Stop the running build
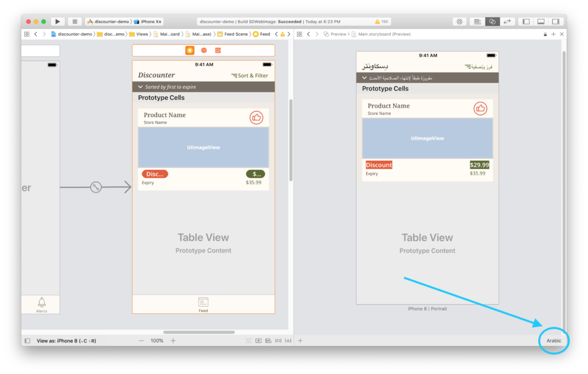Screen dimensions: 588x374 pos(75,21)
